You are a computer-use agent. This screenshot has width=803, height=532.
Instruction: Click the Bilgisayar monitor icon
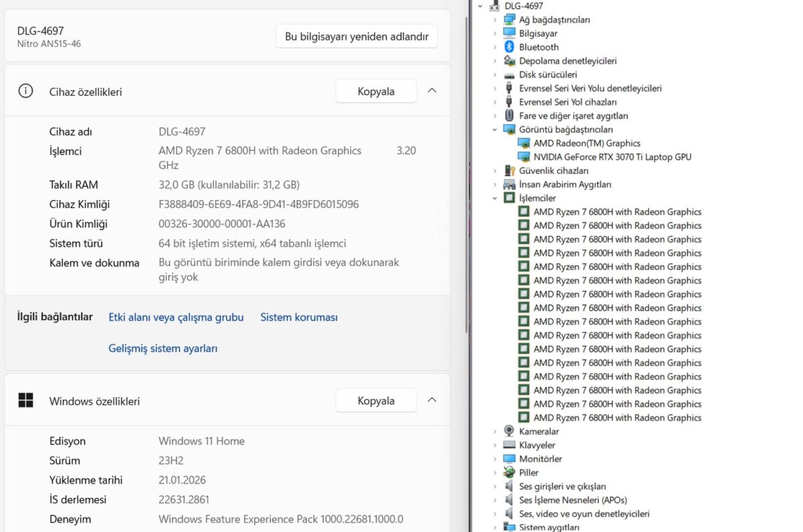[x=509, y=33]
